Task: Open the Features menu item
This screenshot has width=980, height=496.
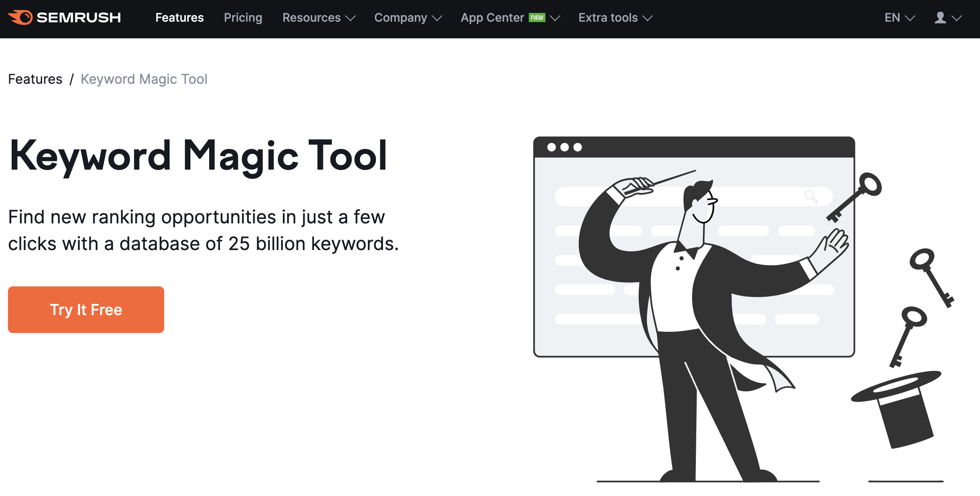Action: click(x=180, y=18)
